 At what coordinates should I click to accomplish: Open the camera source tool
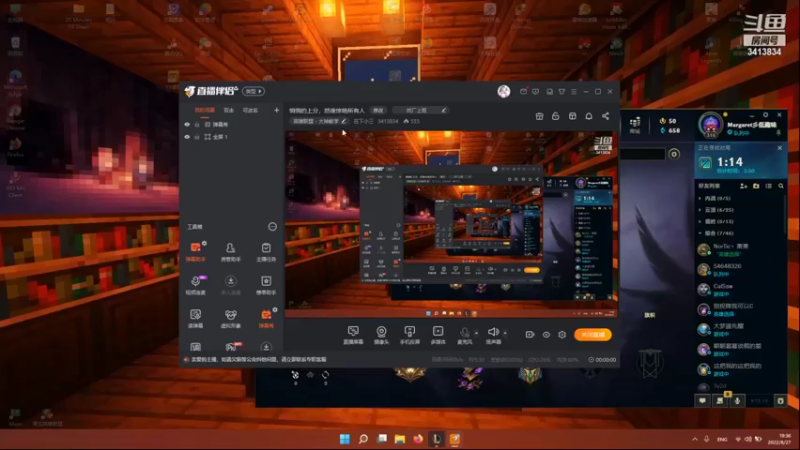[381, 335]
